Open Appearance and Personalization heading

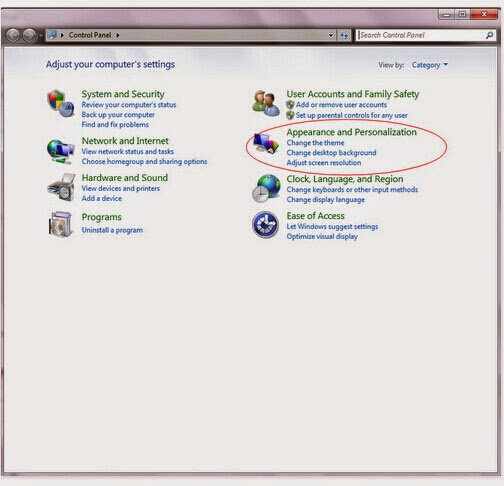click(x=351, y=132)
